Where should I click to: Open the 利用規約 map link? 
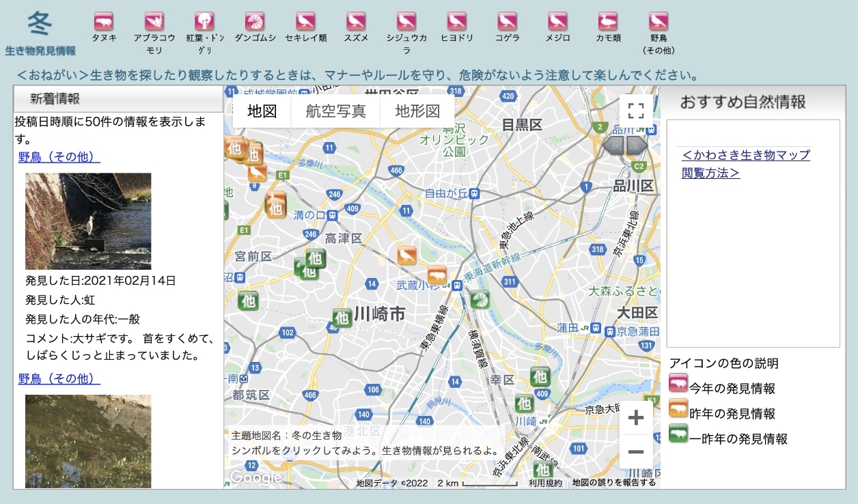(x=545, y=483)
